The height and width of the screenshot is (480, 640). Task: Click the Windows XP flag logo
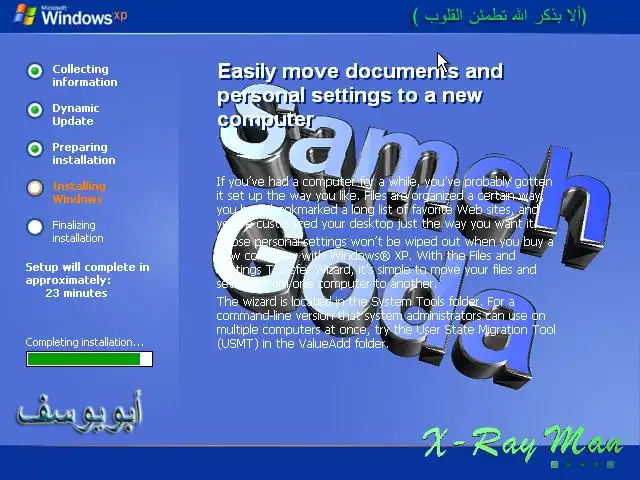[24, 15]
